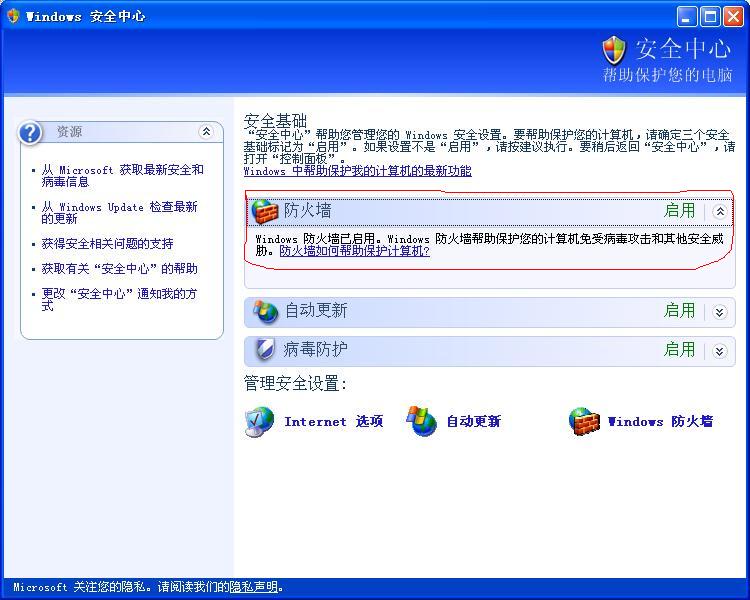Close the Windows 安全中心 window
750x600 pixels.
[733, 17]
